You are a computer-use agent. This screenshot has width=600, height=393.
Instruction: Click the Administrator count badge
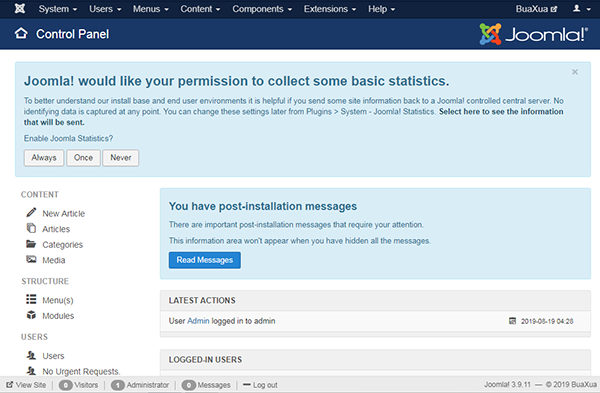(118, 385)
